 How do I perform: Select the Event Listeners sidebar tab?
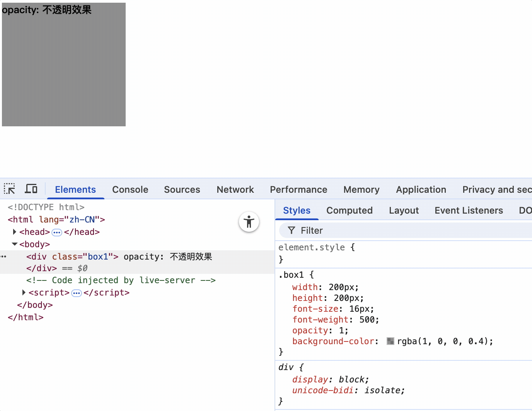click(469, 211)
